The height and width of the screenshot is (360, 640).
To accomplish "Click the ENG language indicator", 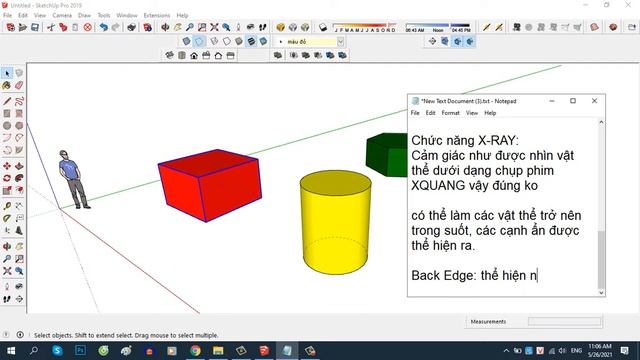I will (576, 351).
